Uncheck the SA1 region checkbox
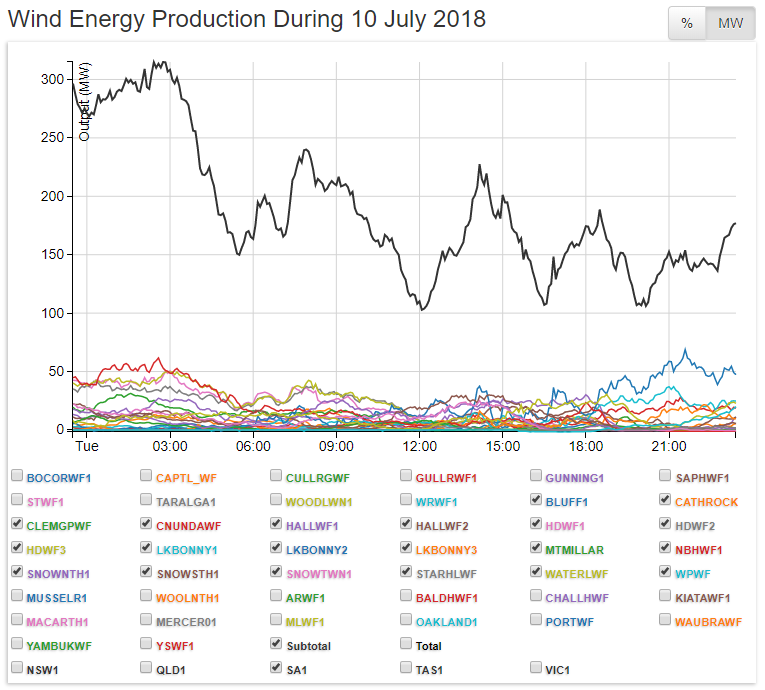The image size is (765, 690). [277, 668]
